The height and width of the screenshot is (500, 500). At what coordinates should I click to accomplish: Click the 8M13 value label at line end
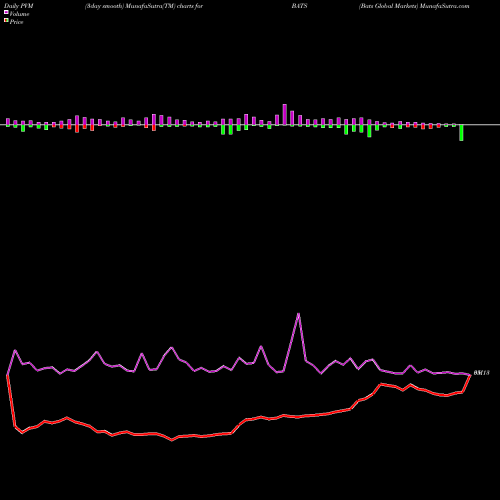481,373
